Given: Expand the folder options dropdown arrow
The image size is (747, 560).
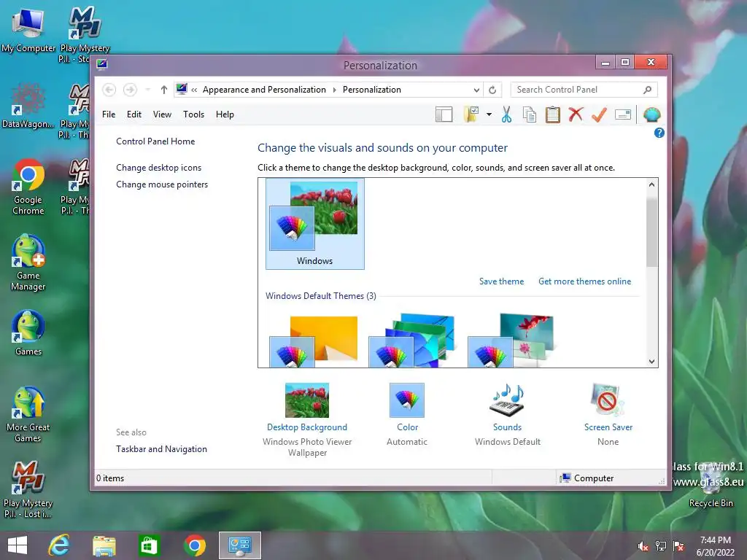Looking at the screenshot, I should click(489, 114).
